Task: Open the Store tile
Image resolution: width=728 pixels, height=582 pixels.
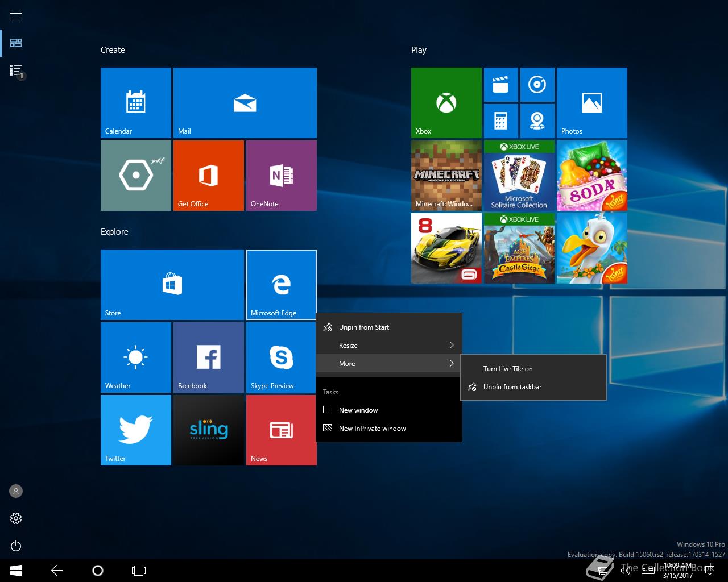Action: tap(172, 284)
